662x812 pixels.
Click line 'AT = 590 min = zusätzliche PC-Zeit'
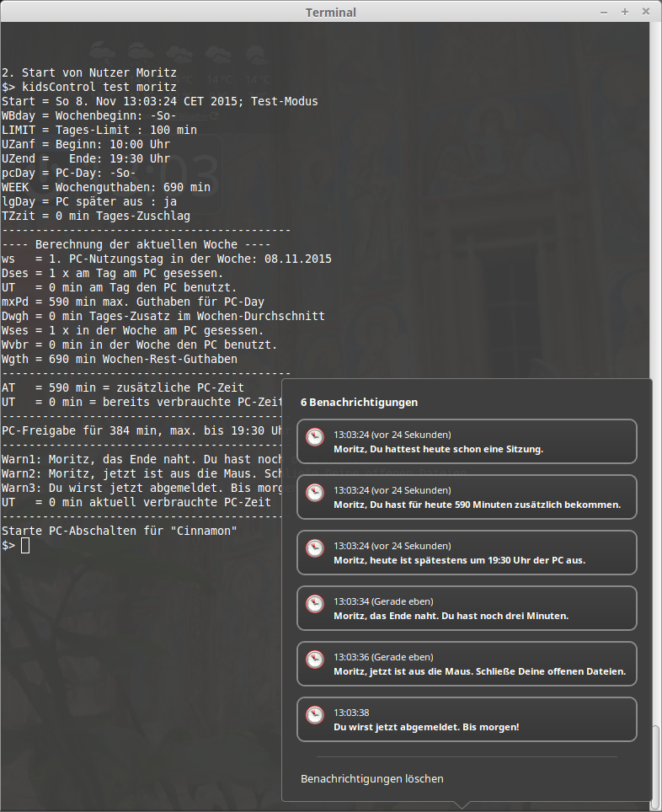click(x=123, y=387)
